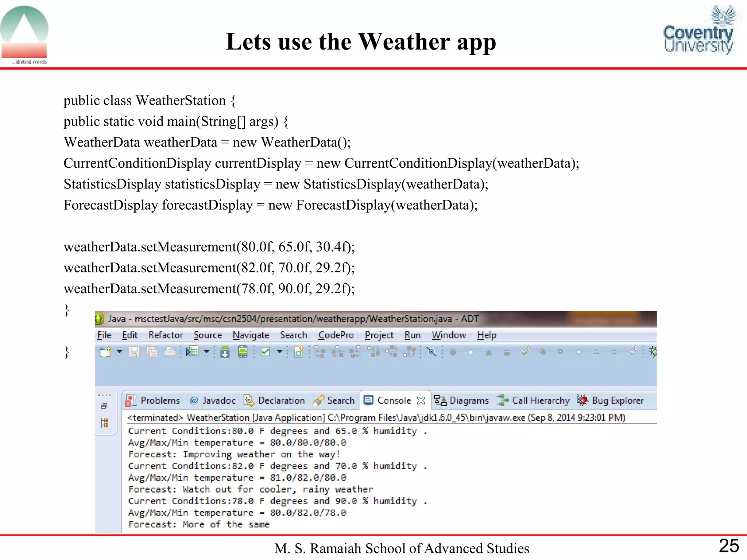Click the hierarchy icon below restore icon
The width and height of the screenshot is (747, 560).
[105, 423]
